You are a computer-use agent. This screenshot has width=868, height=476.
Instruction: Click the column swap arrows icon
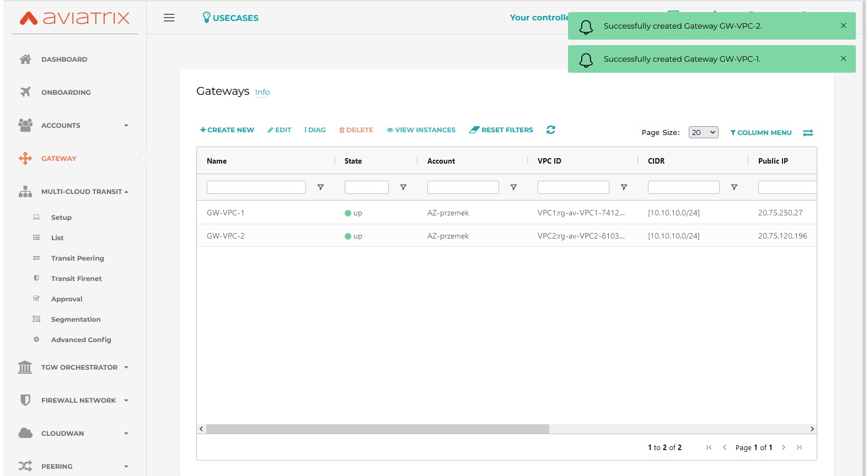(x=808, y=133)
